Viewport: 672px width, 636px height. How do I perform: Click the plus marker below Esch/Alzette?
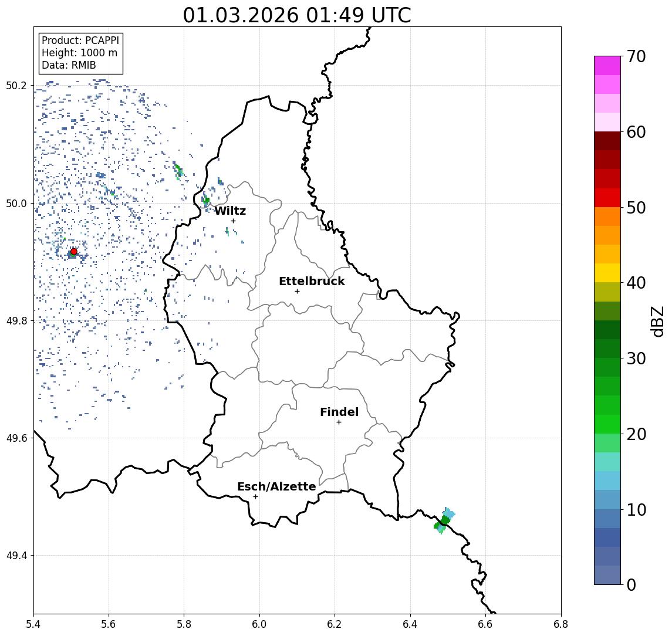pyautogui.click(x=255, y=497)
